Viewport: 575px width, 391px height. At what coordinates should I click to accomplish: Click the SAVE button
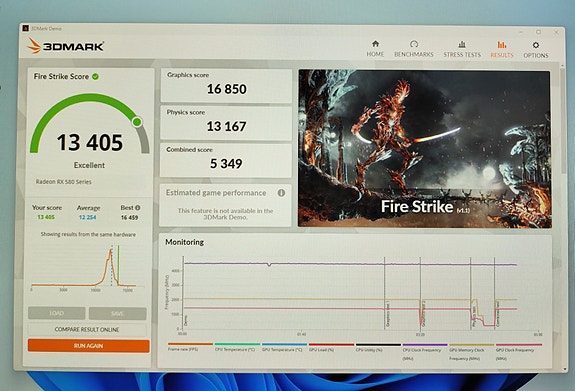click(117, 314)
